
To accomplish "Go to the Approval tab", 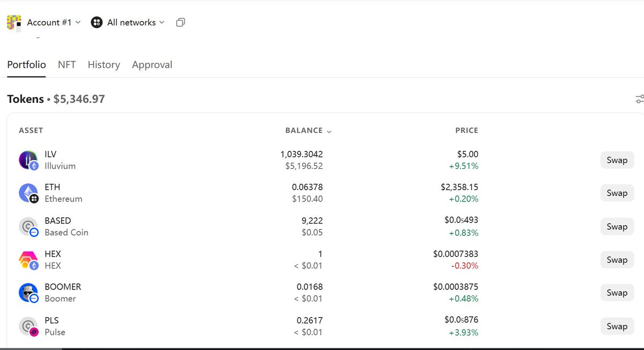I will pos(152,65).
